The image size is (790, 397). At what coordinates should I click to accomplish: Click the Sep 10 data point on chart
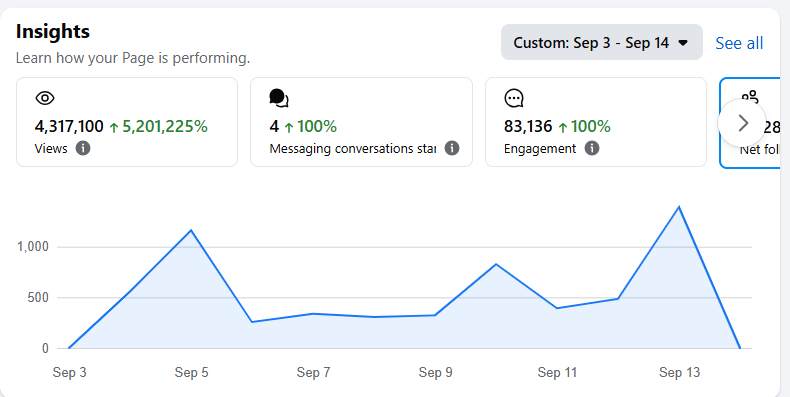pyautogui.click(x=496, y=264)
